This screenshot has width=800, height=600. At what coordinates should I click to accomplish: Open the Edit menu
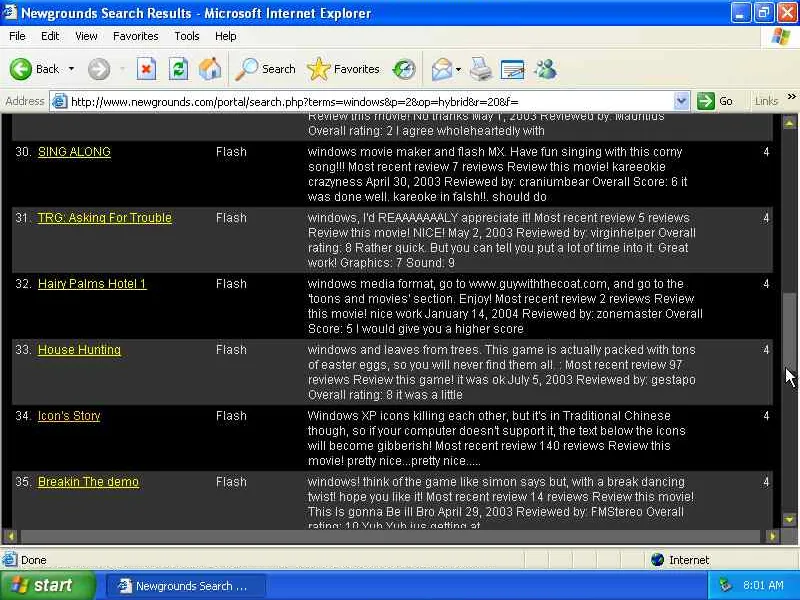[x=50, y=36]
